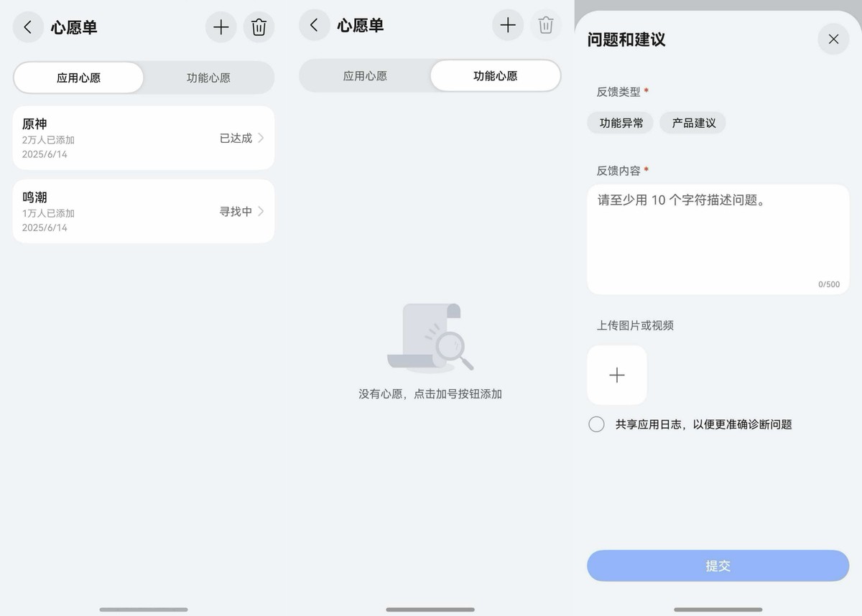
Task: Select 功能心愿 tab on middle screen
Action: click(495, 75)
